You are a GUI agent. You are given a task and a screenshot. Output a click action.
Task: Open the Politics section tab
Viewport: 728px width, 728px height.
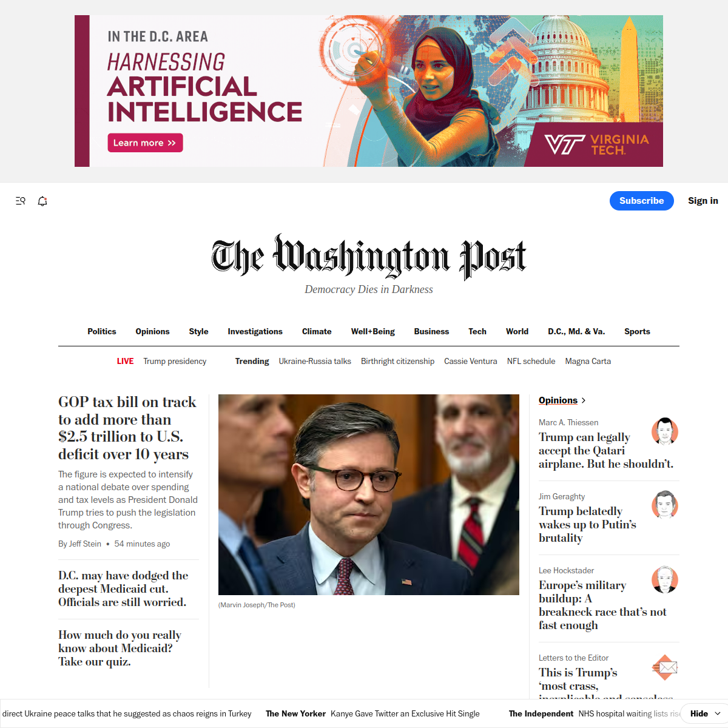102,331
